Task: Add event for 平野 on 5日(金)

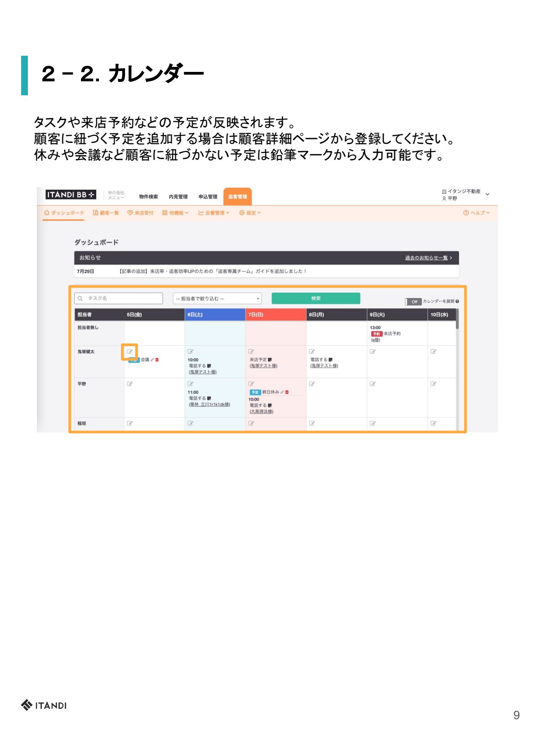Action: point(129,384)
